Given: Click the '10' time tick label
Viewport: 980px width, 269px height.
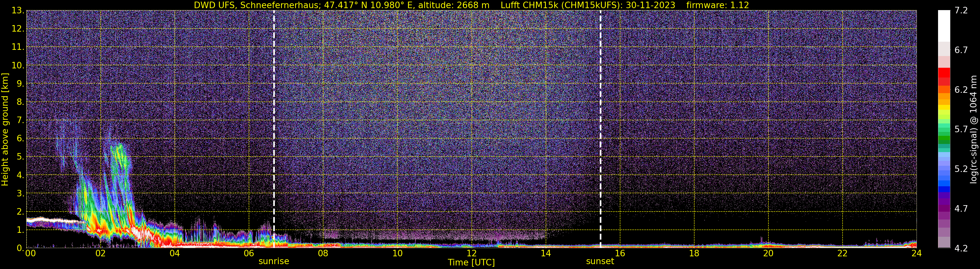Looking at the screenshot, I should tap(397, 253).
